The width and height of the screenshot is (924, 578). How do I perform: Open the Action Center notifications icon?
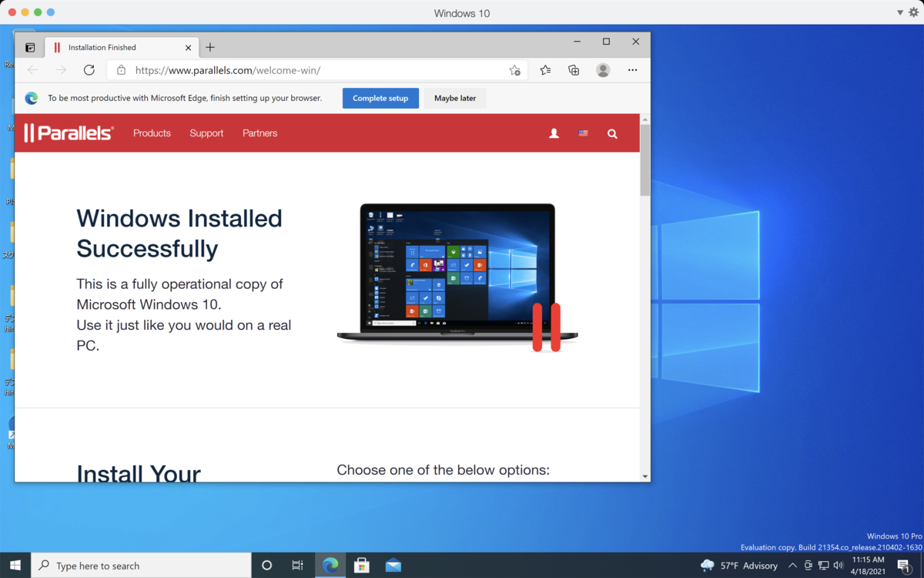(x=905, y=566)
